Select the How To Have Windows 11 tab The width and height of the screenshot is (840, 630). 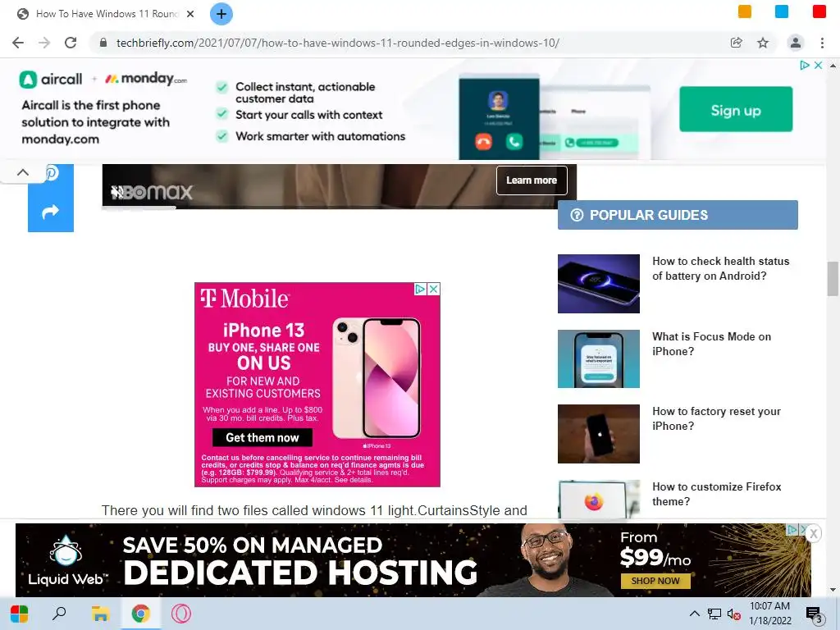104,14
